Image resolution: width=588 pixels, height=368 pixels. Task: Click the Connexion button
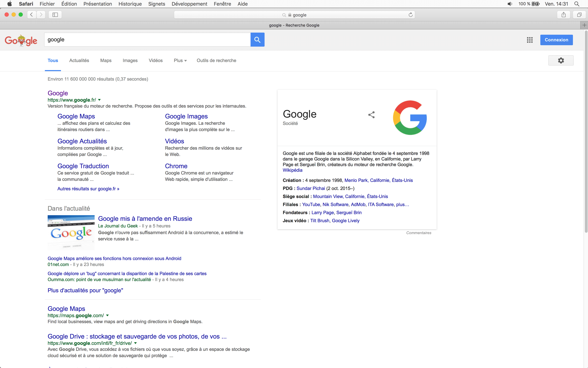(x=556, y=40)
